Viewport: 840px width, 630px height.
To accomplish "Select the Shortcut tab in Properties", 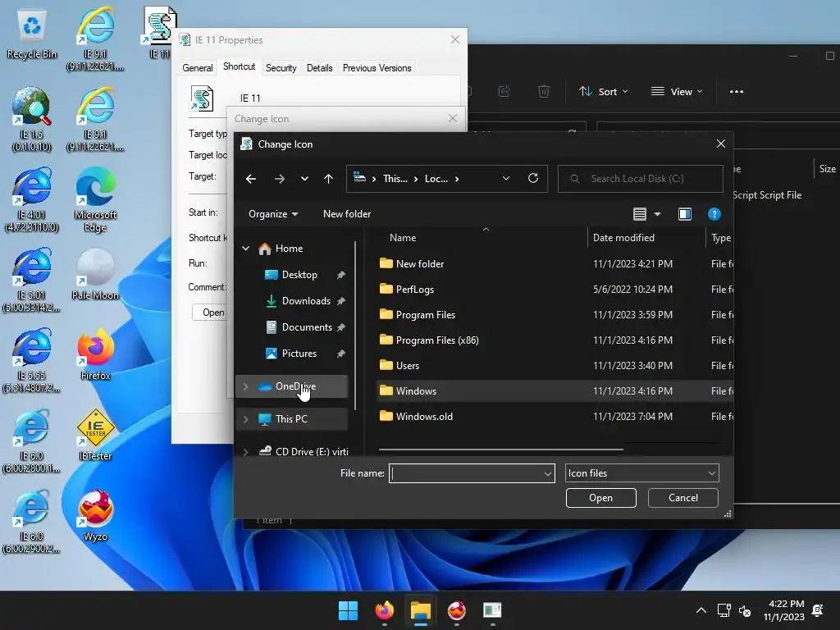I will pyautogui.click(x=239, y=66).
